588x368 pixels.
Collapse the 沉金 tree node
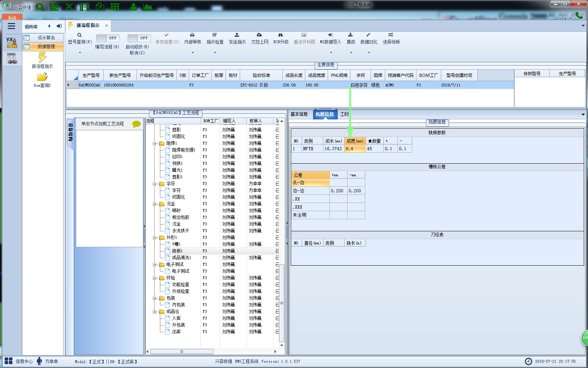(x=155, y=204)
